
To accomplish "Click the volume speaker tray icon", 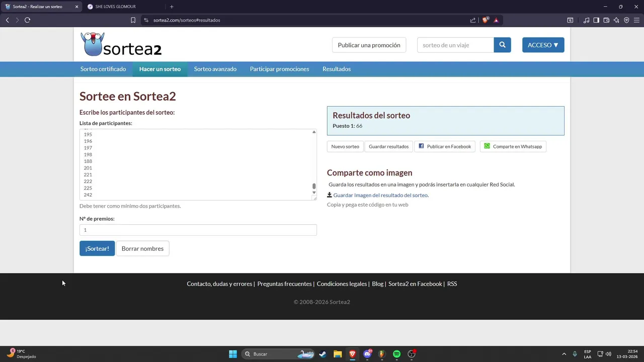I will [x=608, y=354].
